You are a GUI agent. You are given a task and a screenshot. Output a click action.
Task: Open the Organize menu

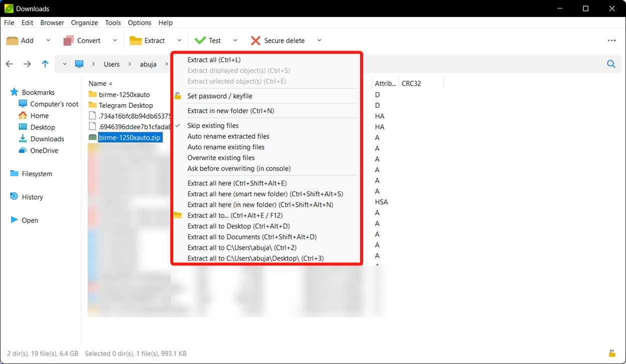point(84,23)
